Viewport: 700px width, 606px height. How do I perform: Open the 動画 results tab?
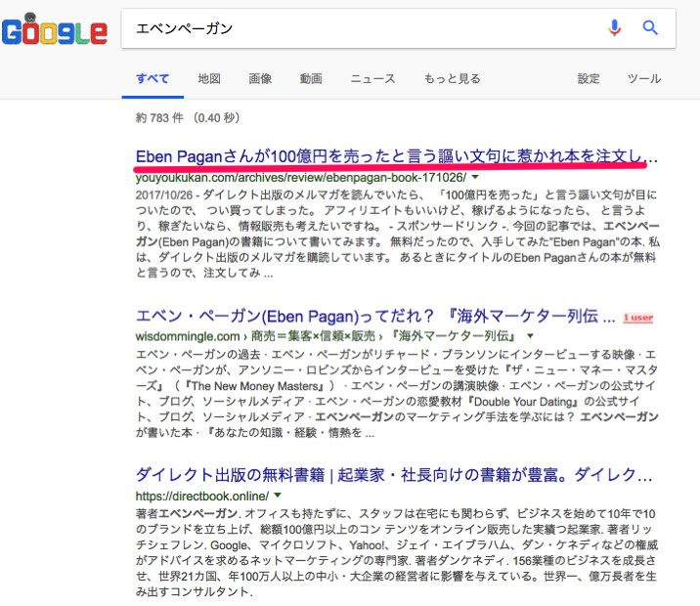311,79
